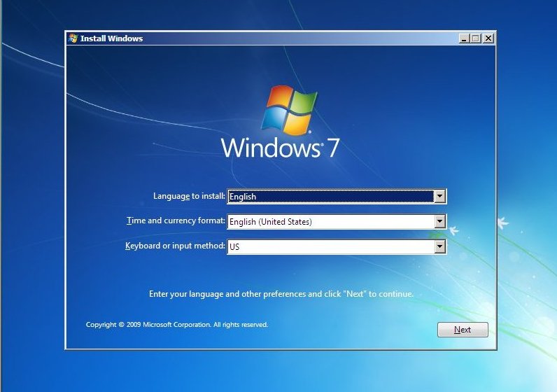Click the Microsoft copyright notice text
The height and width of the screenshot is (392, 557).
point(176,325)
